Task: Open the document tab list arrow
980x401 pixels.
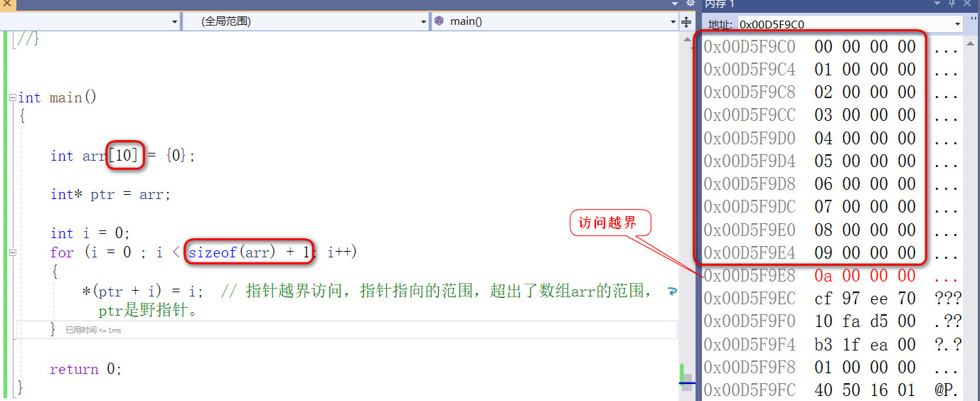Action: 674,4
